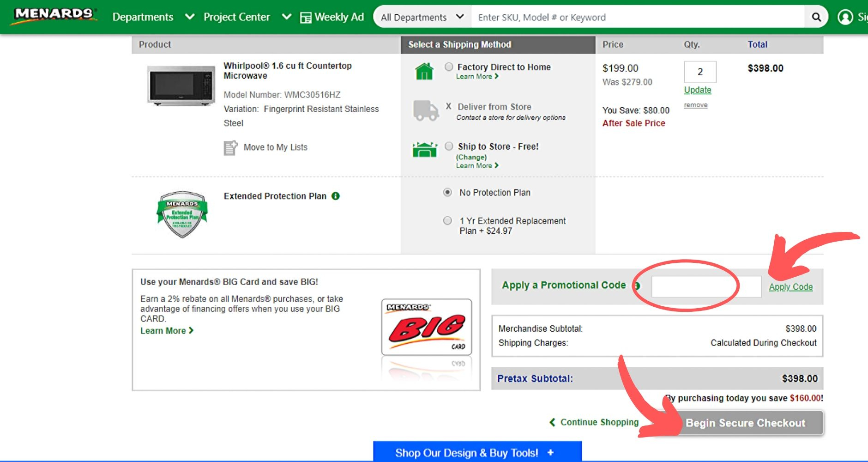Click the SKU or keyword search field
The height and width of the screenshot is (462, 868).
[x=638, y=17]
